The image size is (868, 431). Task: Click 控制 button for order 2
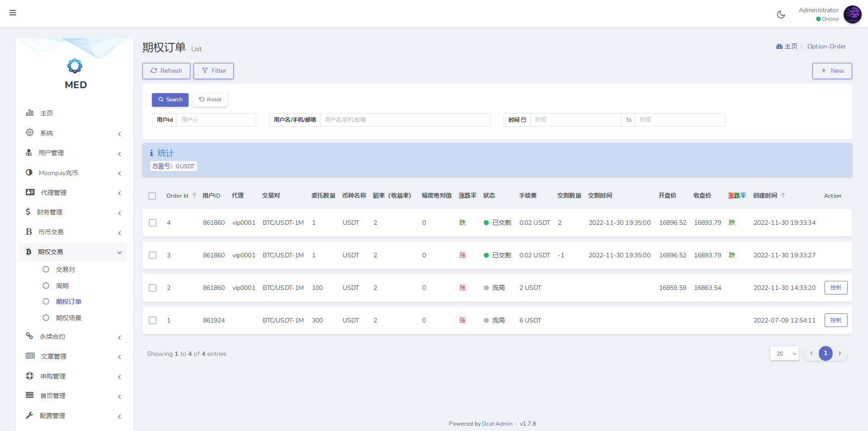[x=835, y=288]
